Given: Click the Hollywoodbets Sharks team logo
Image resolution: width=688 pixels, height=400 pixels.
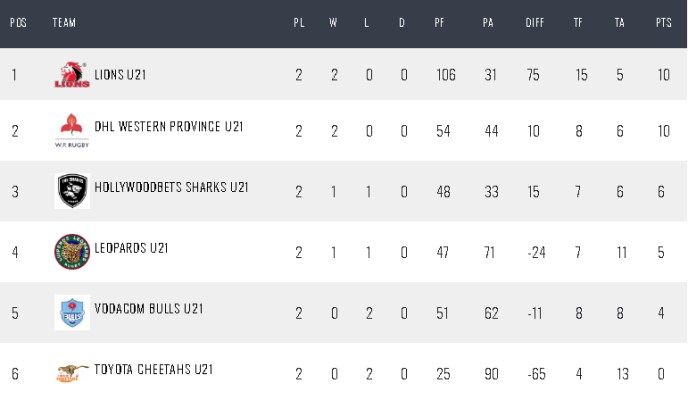Looking at the screenshot, I should coord(72,190).
